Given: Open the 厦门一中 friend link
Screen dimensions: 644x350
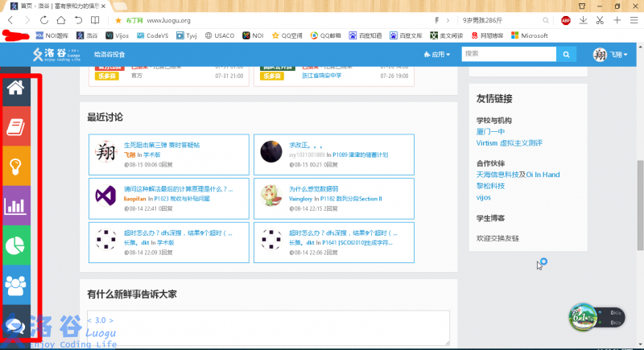Looking at the screenshot, I should click(491, 131).
